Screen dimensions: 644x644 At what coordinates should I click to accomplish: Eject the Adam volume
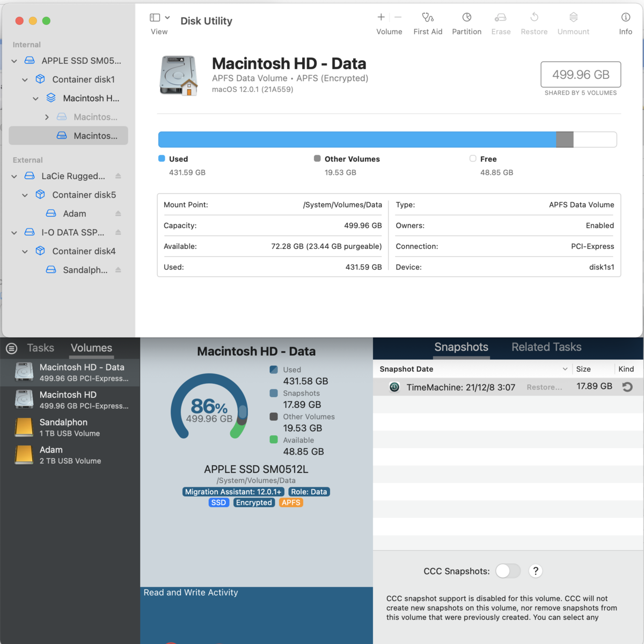118,214
